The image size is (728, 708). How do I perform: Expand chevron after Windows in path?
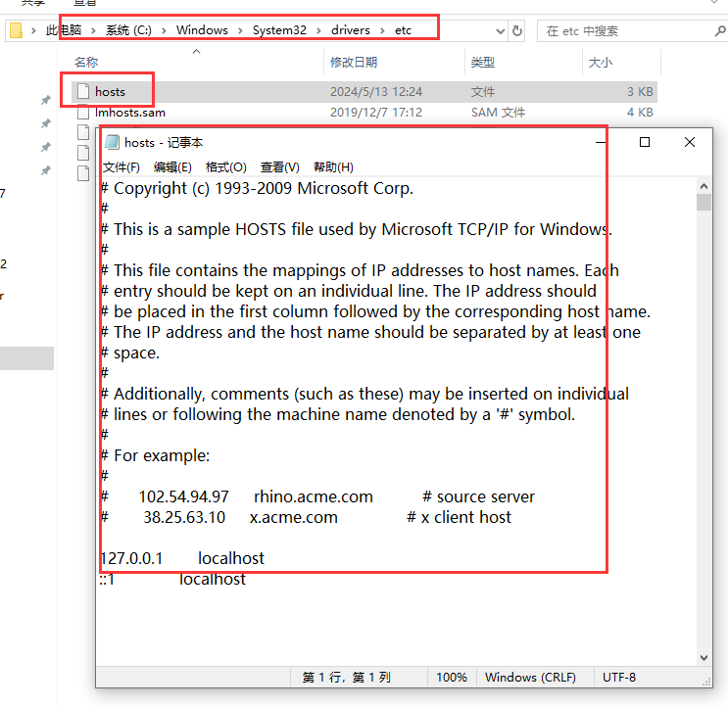point(240,30)
